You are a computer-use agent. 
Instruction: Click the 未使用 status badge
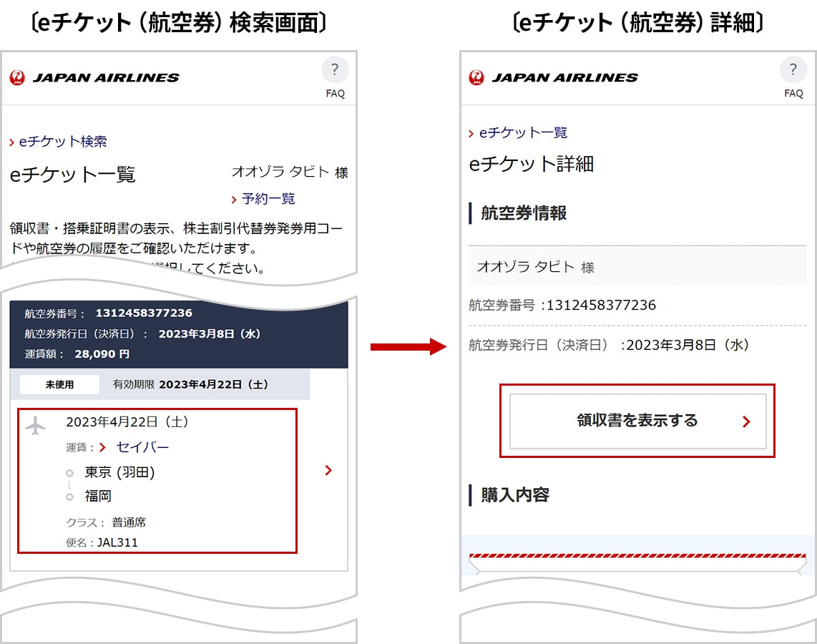coord(59,384)
